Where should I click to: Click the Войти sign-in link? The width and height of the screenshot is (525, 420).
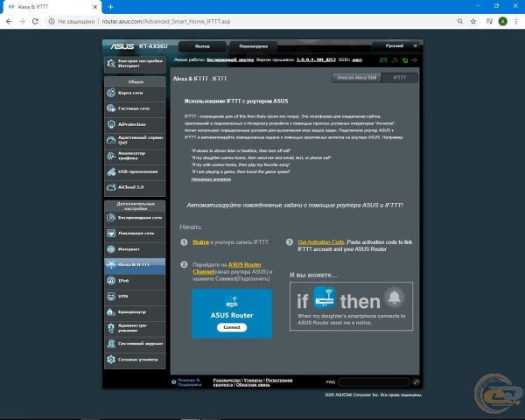pos(201,242)
